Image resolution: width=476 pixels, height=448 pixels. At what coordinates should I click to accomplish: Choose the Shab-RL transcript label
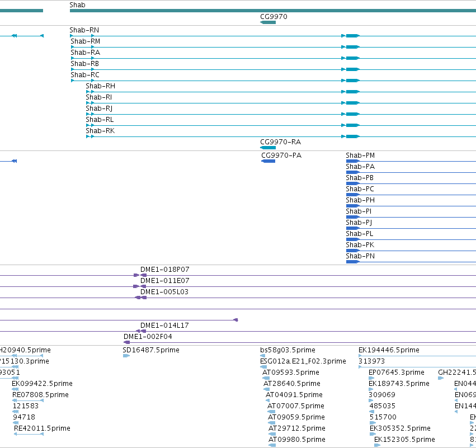click(100, 120)
